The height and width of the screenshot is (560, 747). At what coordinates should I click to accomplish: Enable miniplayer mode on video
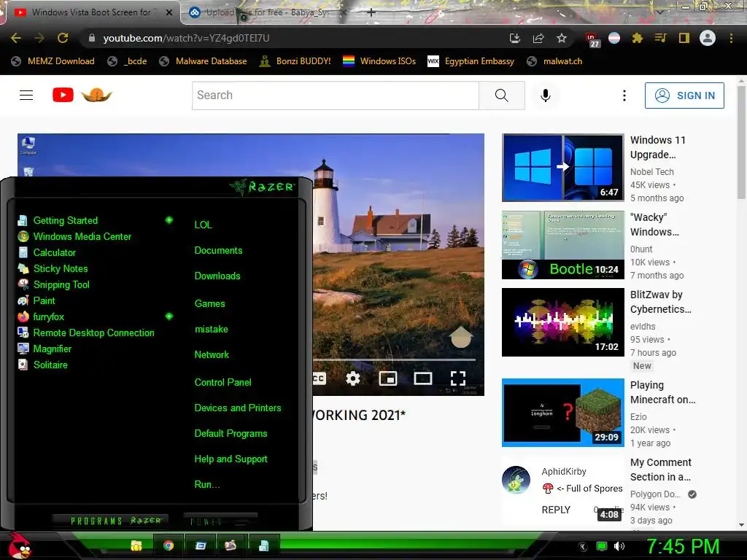(388, 378)
